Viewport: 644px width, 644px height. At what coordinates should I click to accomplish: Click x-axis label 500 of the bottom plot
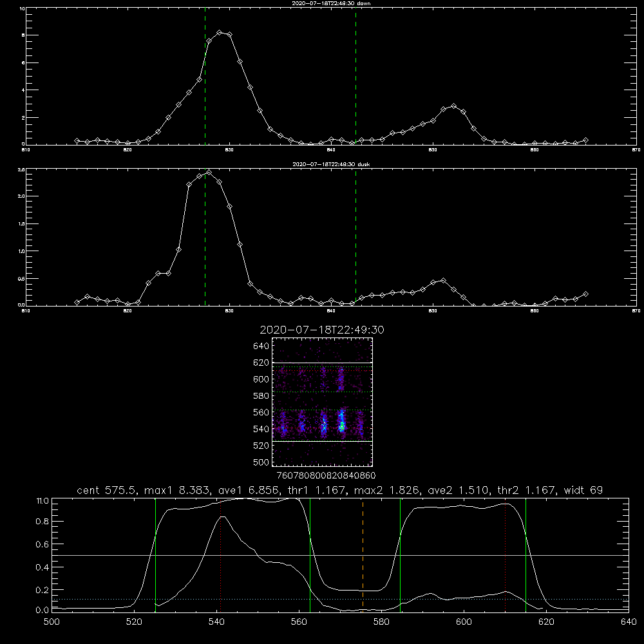point(52,622)
